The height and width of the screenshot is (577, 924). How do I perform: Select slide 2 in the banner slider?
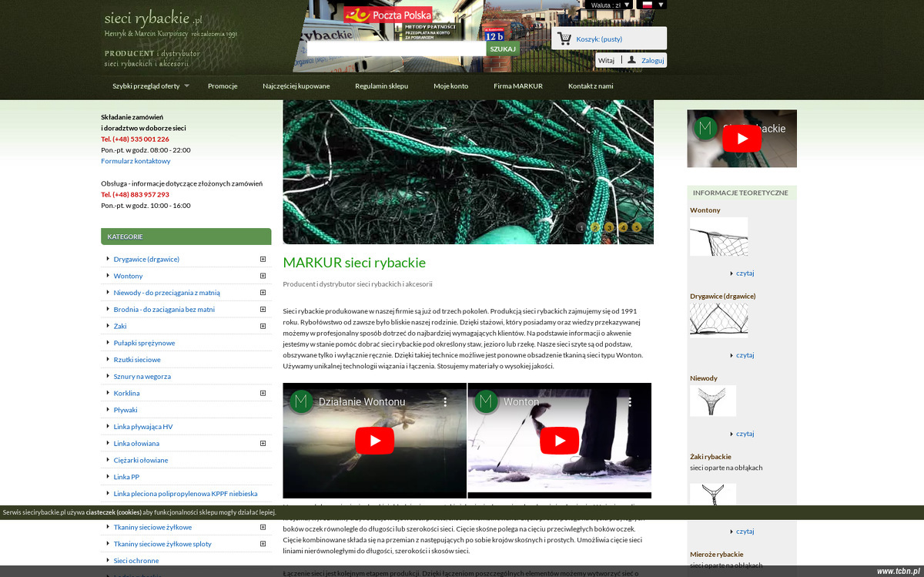595,227
